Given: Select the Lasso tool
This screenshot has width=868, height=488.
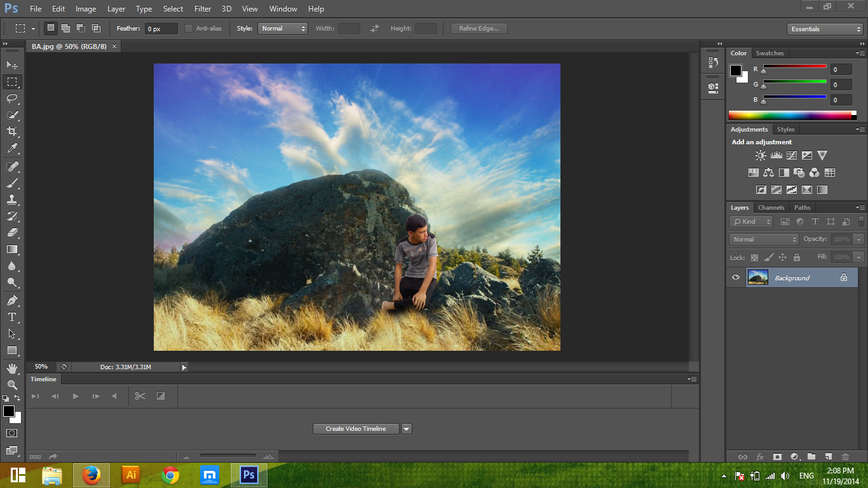Looking at the screenshot, I should (12, 98).
